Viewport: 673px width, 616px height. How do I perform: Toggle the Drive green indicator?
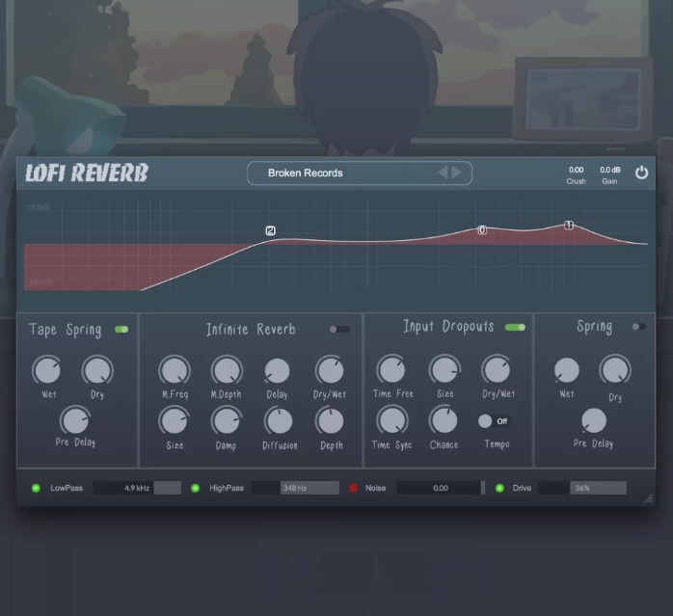[499, 488]
